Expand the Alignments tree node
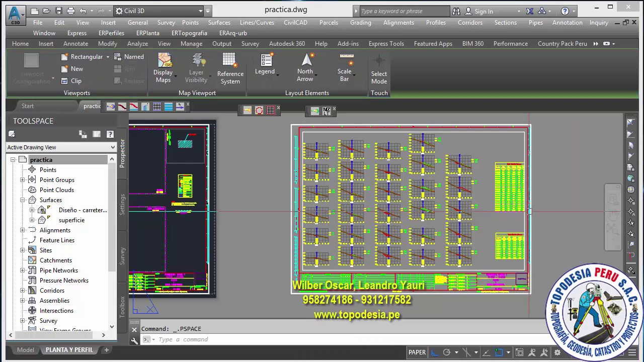644x362 pixels. coord(23,230)
